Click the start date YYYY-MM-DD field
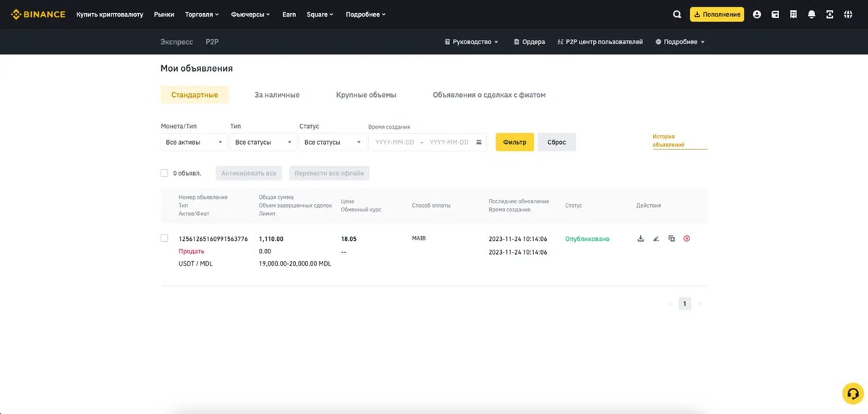Viewport: 868px width, 414px height. coord(394,143)
